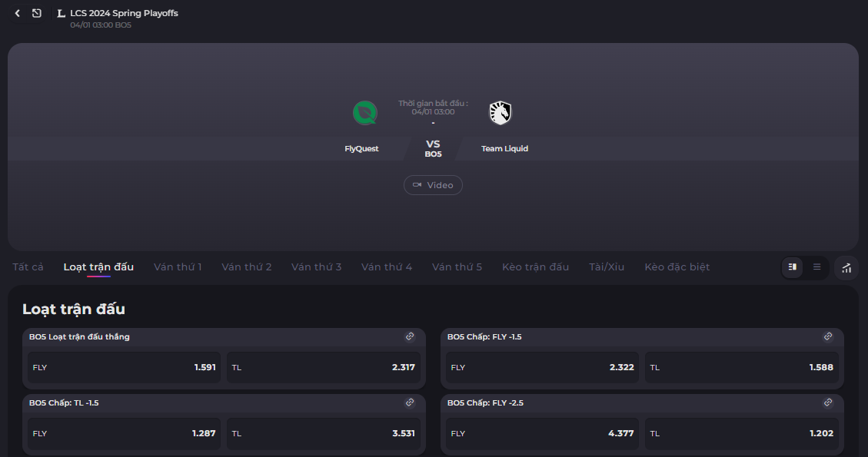Image resolution: width=868 pixels, height=457 pixels.
Task: Click the BO5 Chấp: FLY -2.5 label
Action: [x=485, y=403]
